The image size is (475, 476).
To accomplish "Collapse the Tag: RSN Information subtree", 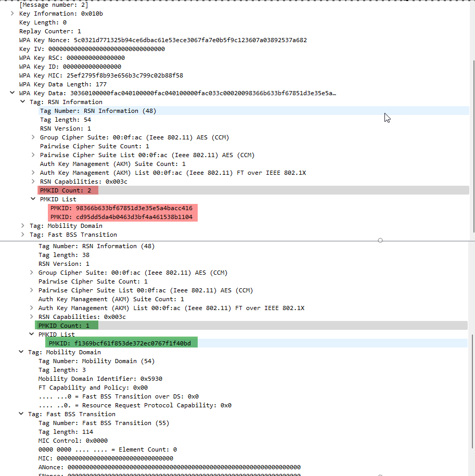I will point(22,101).
